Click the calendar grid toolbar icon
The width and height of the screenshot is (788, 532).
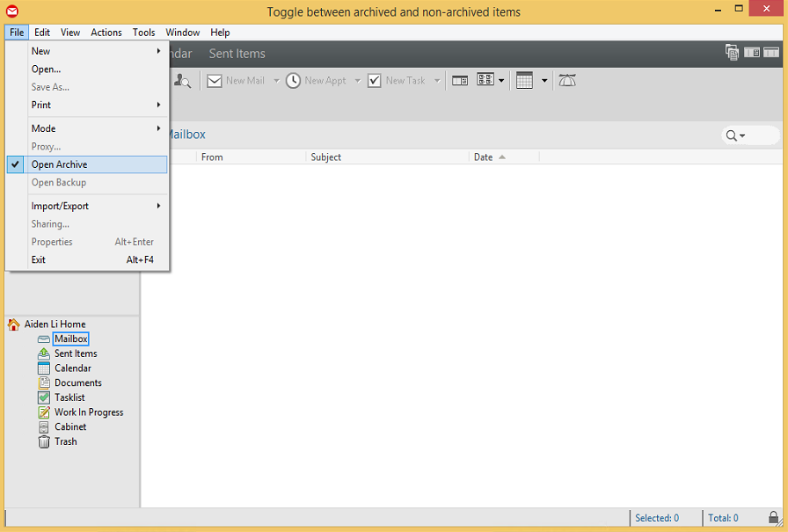pos(525,81)
